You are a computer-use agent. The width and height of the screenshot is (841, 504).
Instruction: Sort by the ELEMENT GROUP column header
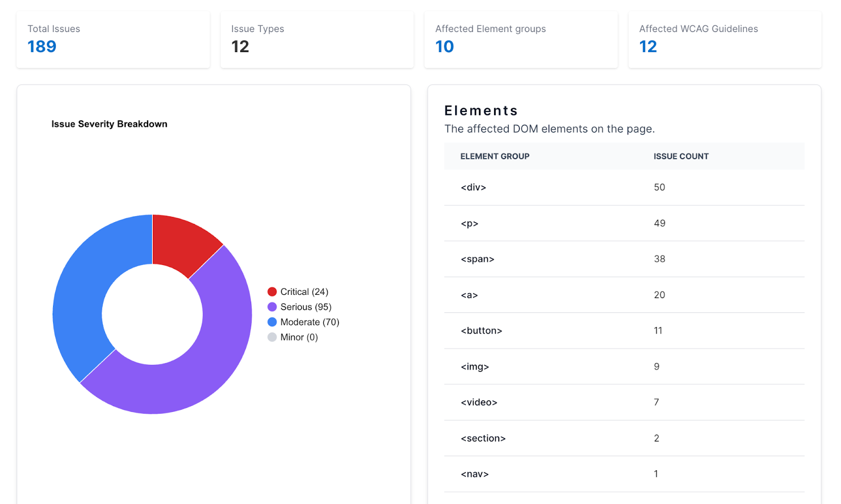[x=495, y=156]
